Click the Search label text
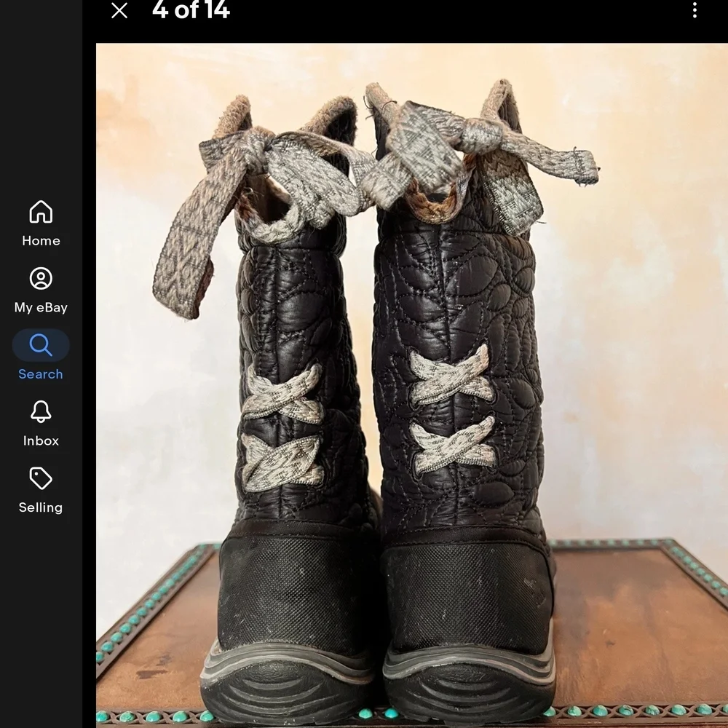This screenshot has height=728, width=728. 41,373
